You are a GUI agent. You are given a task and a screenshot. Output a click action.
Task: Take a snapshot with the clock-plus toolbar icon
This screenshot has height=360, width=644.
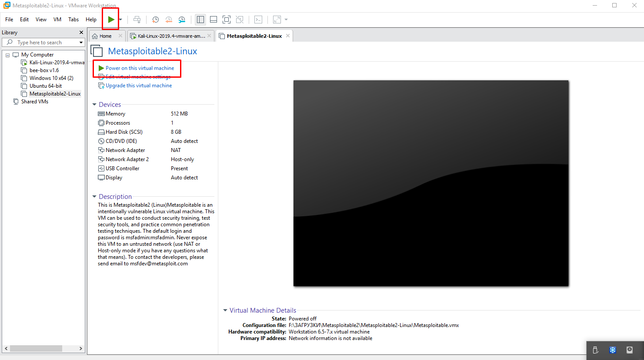155,20
